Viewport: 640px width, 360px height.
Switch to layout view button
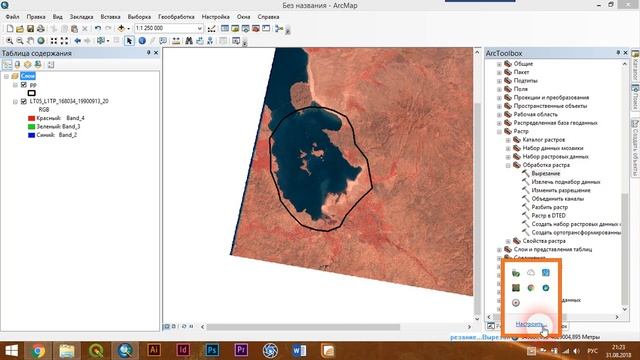pyautogui.click(x=174, y=327)
